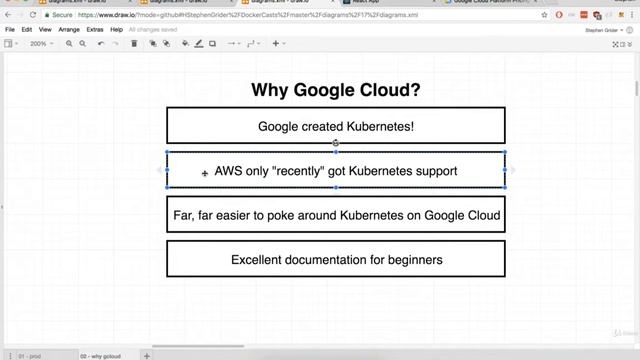Click the Opera extension icon

point(559,15)
